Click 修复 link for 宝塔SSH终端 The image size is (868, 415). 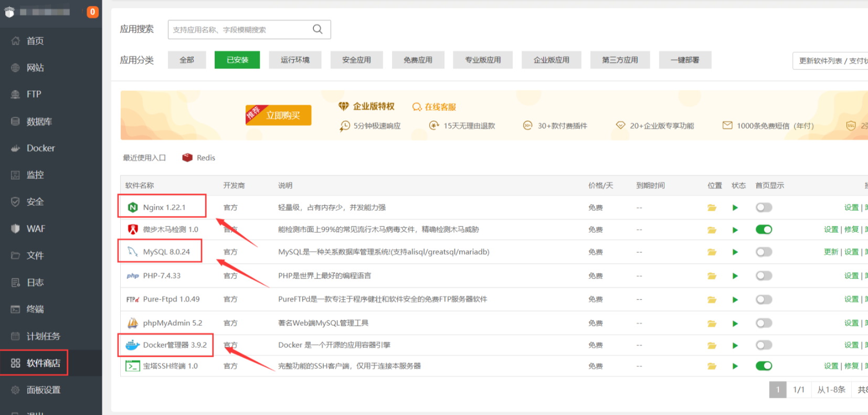[x=851, y=366]
